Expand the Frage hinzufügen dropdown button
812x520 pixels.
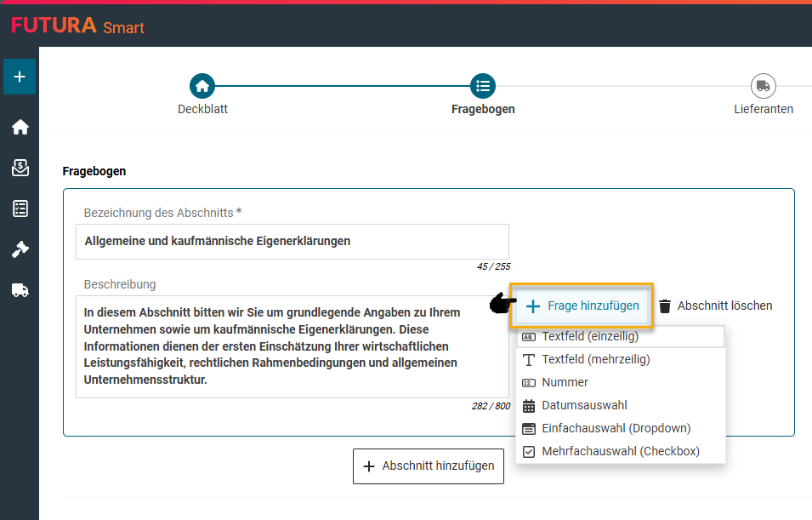tap(582, 306)
